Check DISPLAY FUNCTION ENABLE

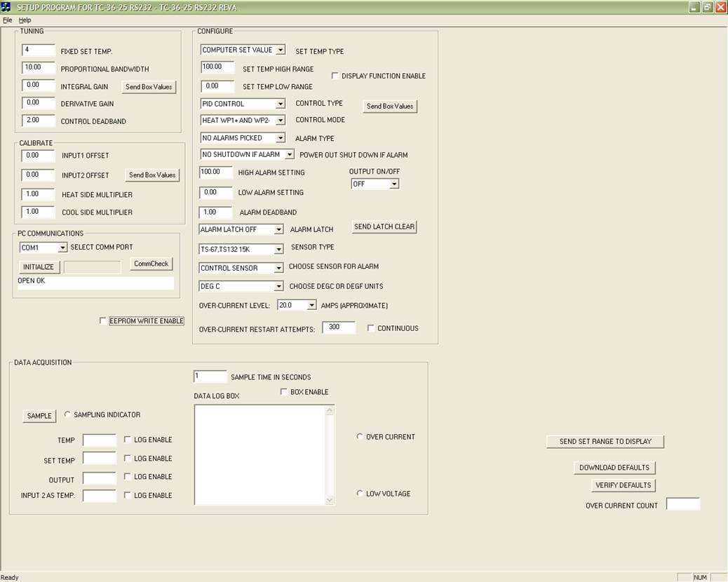point(335,75)
